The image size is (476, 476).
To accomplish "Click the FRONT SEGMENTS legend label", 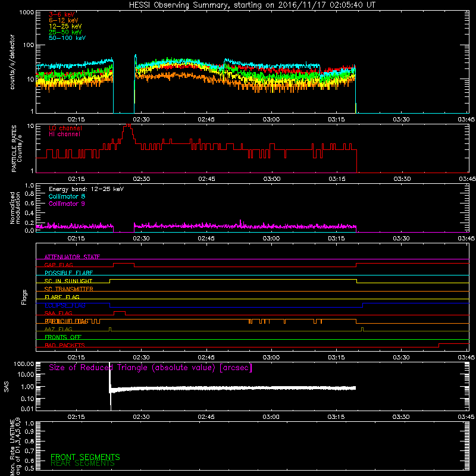I will click(85, 457).
